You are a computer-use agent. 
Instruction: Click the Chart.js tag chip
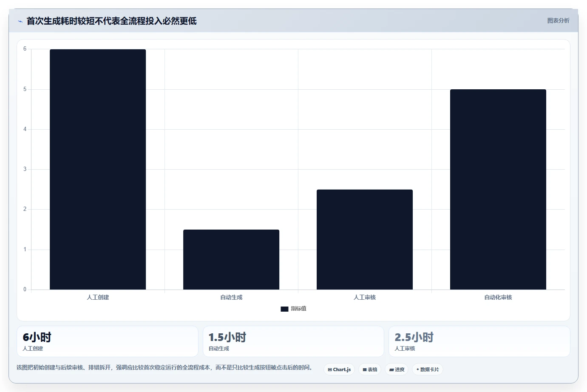coord(339,369)
